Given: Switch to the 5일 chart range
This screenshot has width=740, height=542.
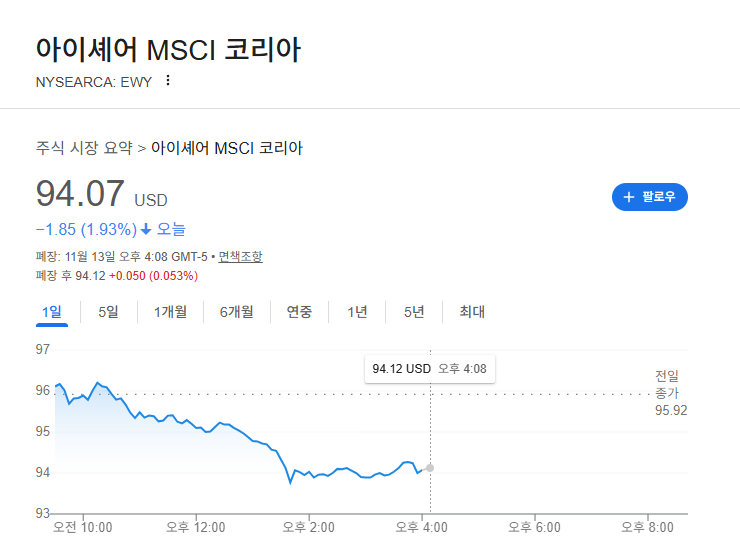Looking at the screenshot, I should click(x=108, y=312).
